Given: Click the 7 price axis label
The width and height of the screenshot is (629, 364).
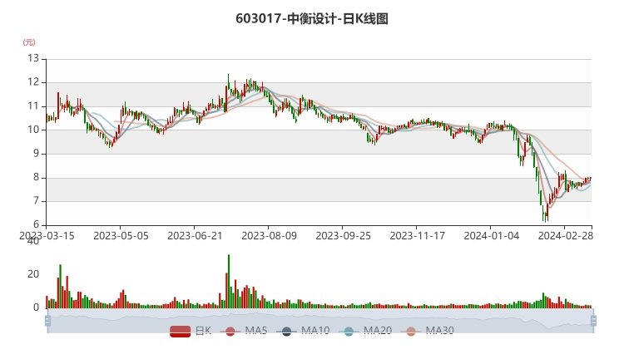Looking at the screenshot, I should [x=36, y=201].
